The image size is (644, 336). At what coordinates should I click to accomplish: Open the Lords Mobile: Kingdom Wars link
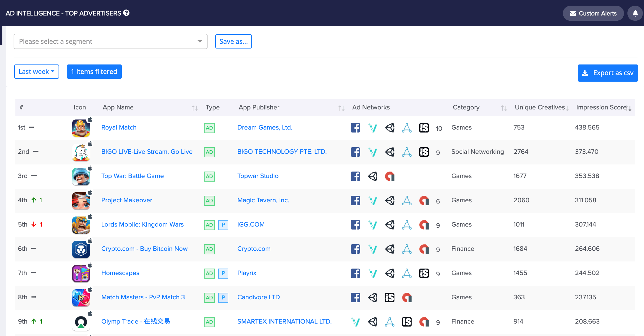[x=143, y=224]
